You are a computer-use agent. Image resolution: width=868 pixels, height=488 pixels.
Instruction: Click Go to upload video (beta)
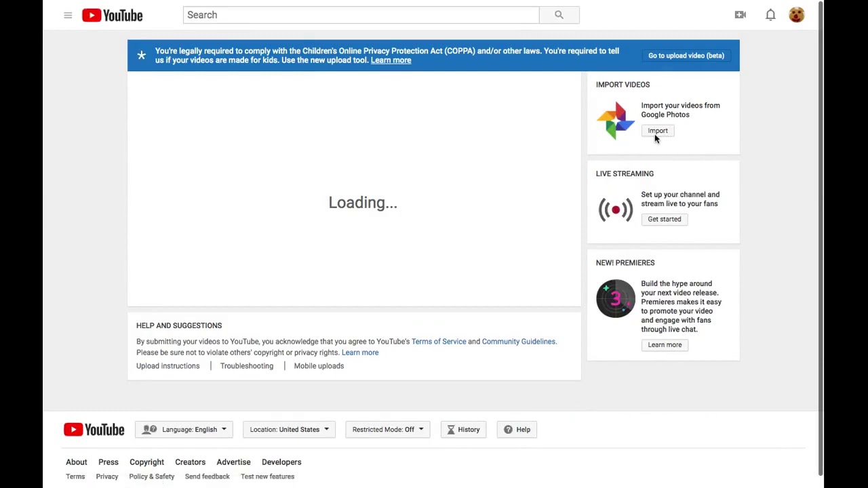(x=686, y=56)
